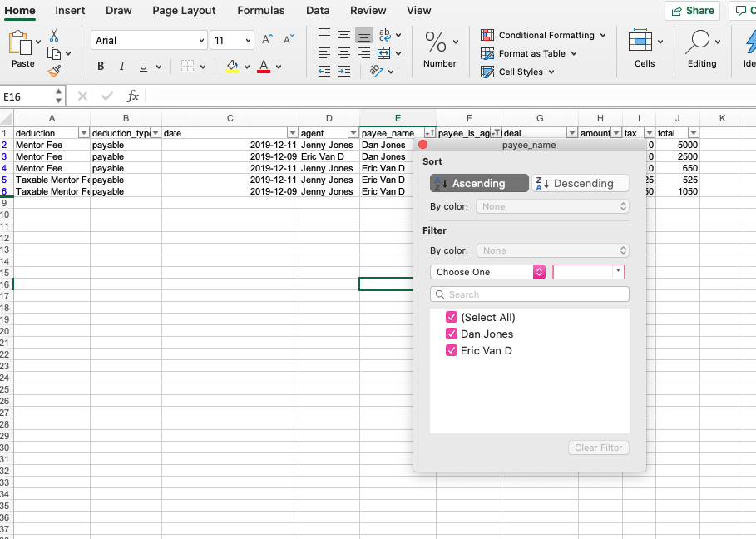
Task: Click cell containing Taxable Mentor Fee row 5
Action: (x=52, y=180)
